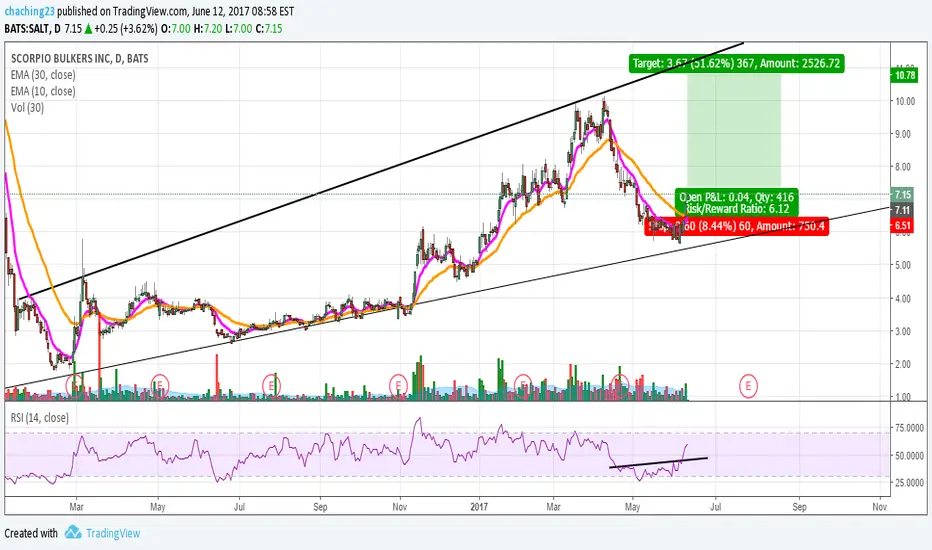Select the BATS:SALT, D symbol text
Viewport: 932px width, 550px height.
pos(32,29)
